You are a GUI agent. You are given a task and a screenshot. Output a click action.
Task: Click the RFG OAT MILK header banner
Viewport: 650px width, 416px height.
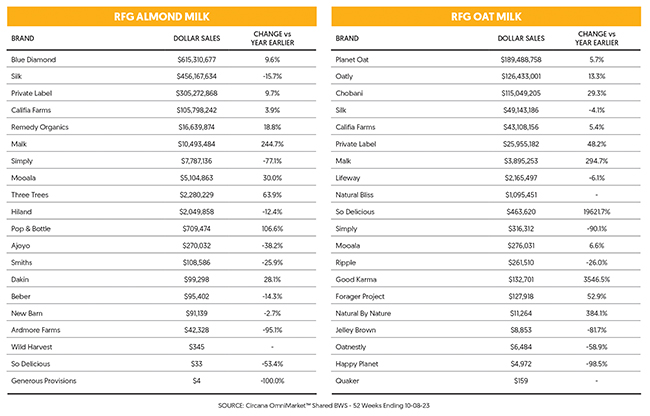pyautogui.click(x=486, y=17)
